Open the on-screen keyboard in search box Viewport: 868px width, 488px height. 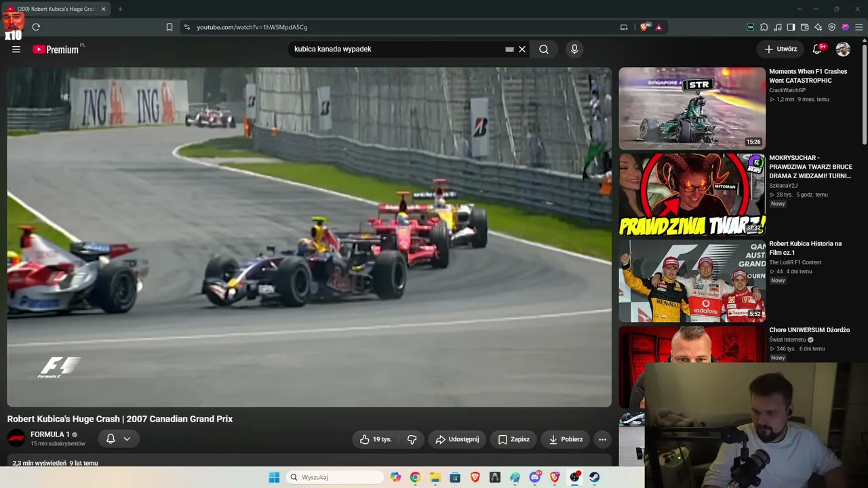tap(509, 49)
